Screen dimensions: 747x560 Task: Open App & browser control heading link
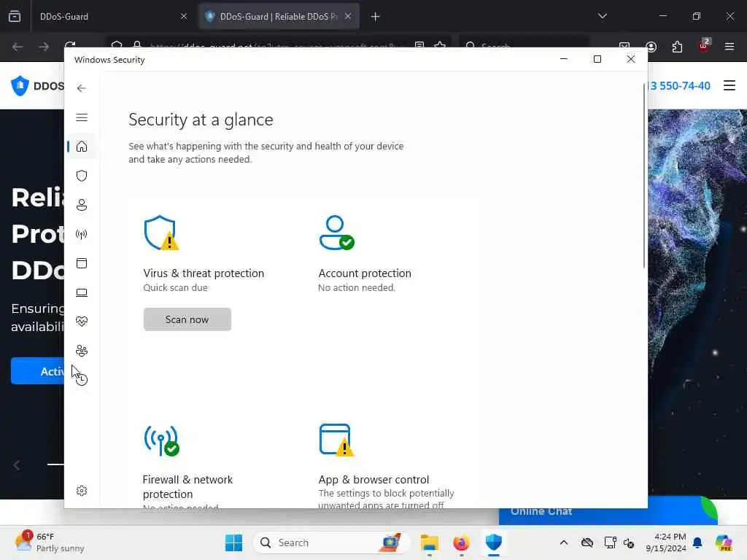tap(373, 480)
